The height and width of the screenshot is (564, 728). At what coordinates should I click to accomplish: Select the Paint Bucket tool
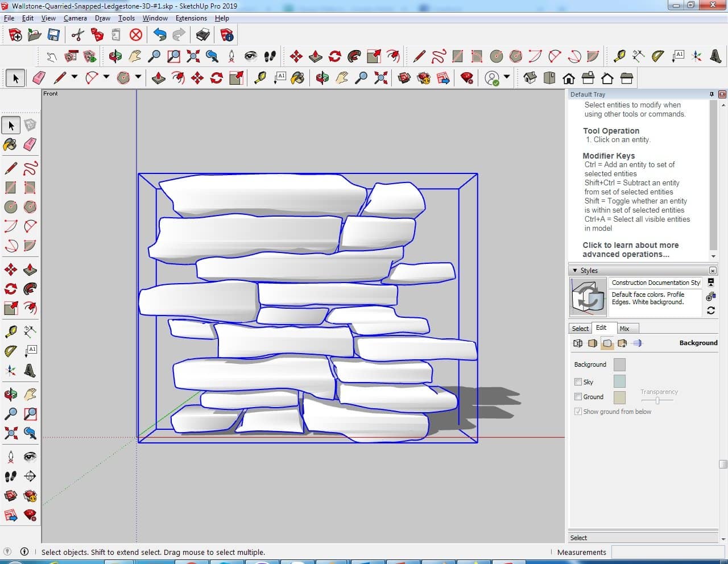pyautogui.click(x=10, y=144)
